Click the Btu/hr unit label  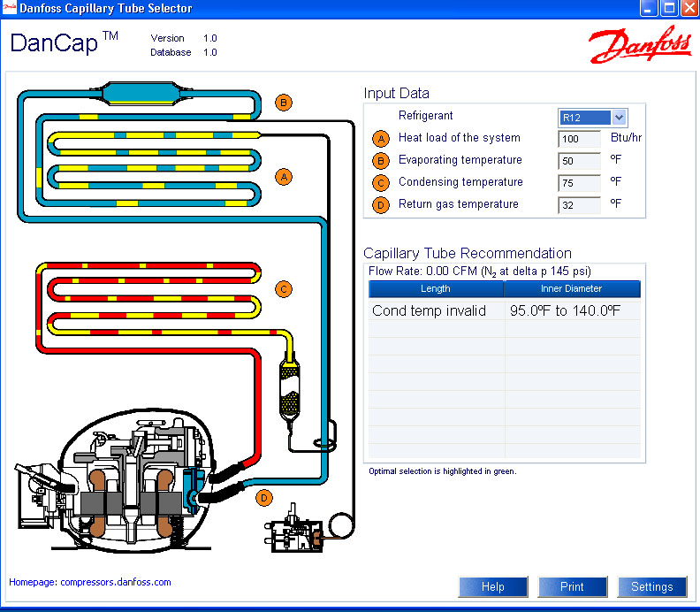point(626,138)
